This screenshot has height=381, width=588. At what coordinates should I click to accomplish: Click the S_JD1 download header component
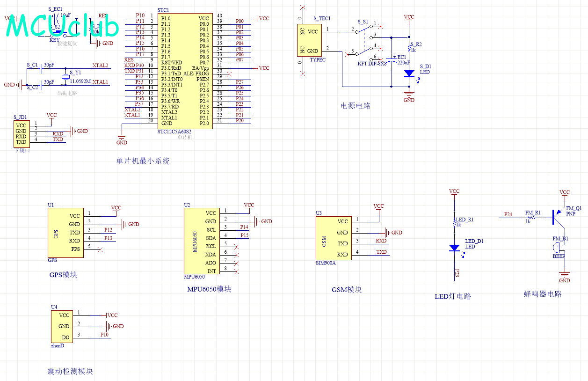21,133
